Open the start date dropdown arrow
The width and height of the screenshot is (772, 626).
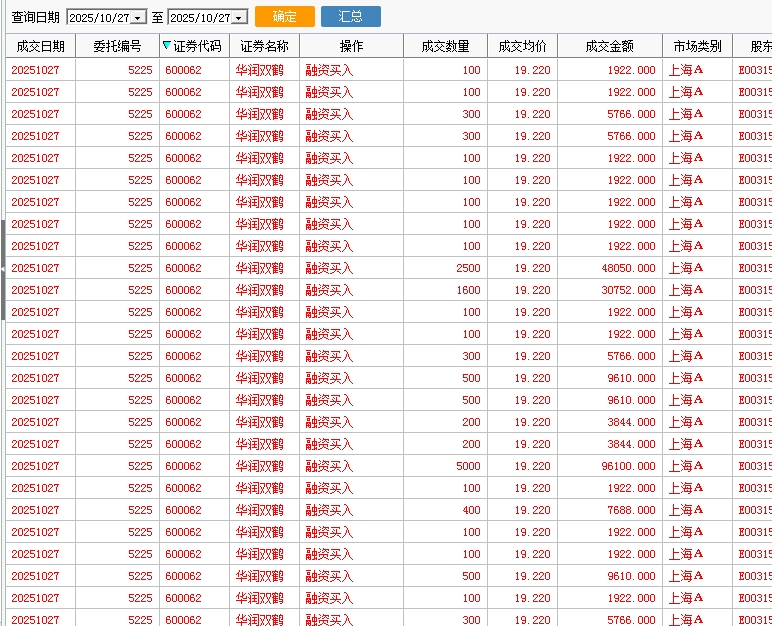point(138,18)
